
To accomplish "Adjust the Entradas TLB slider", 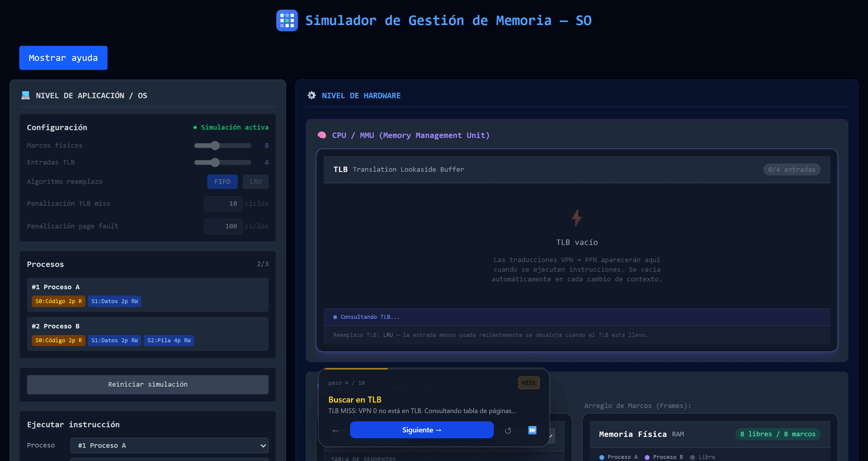I will 222,162.
